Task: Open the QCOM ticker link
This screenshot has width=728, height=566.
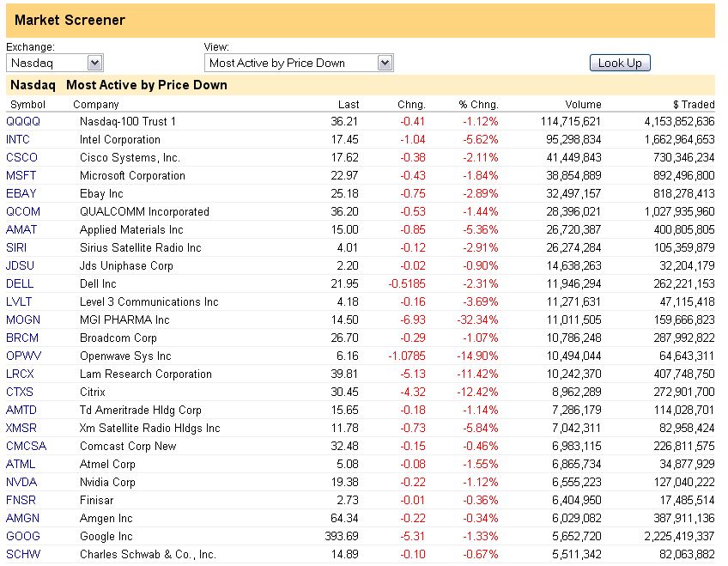Action: (x=23, y=211)
